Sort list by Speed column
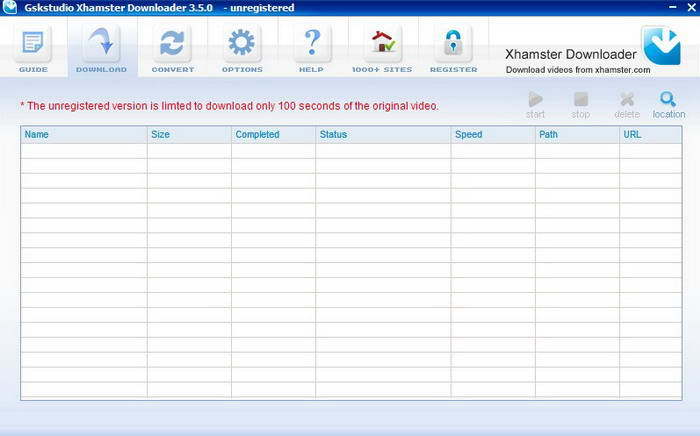Viewport: 700px width, 436px height. tap(493, 134)
